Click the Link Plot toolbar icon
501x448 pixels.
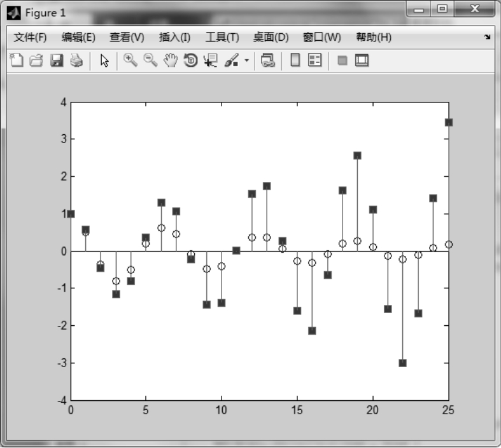(x=269, y=60)
